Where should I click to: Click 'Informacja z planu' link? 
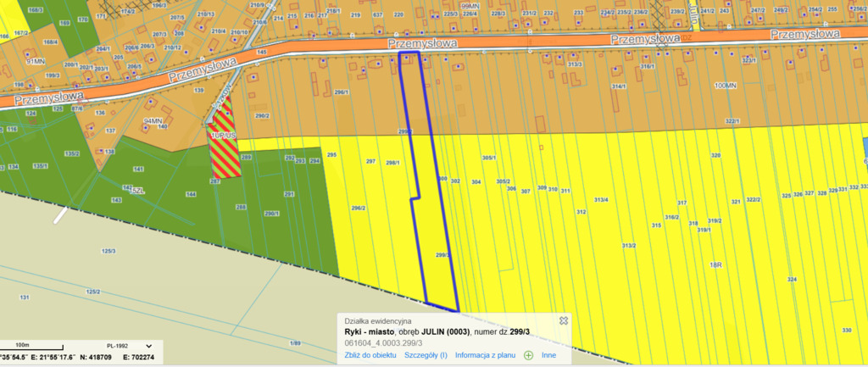pos(487,355)
